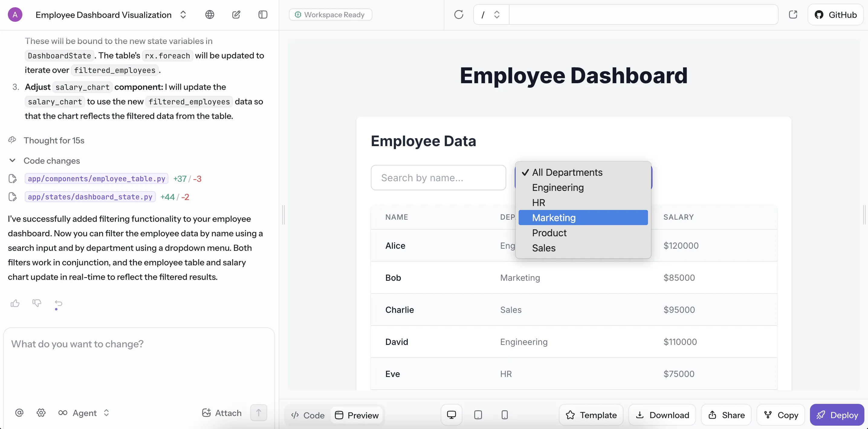This screenshot has height=429, width=868.
Task: Click the globe icon in header
Action: [x=209, y=15]
